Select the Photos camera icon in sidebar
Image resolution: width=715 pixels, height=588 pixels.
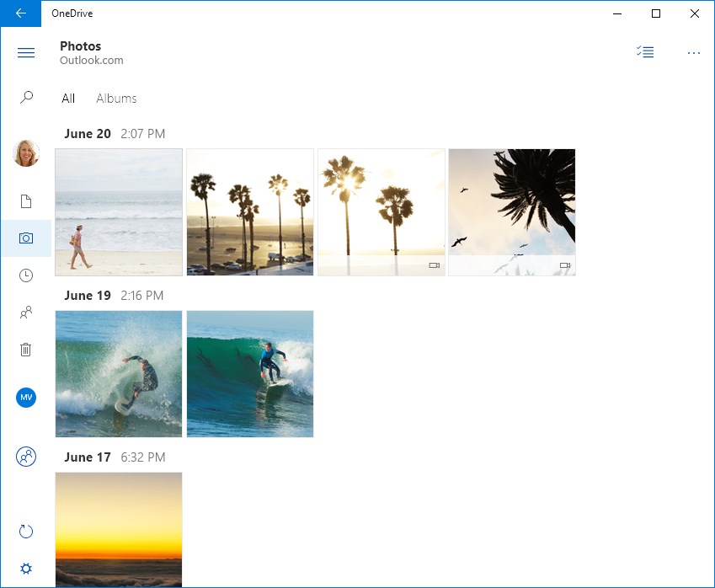25,238
